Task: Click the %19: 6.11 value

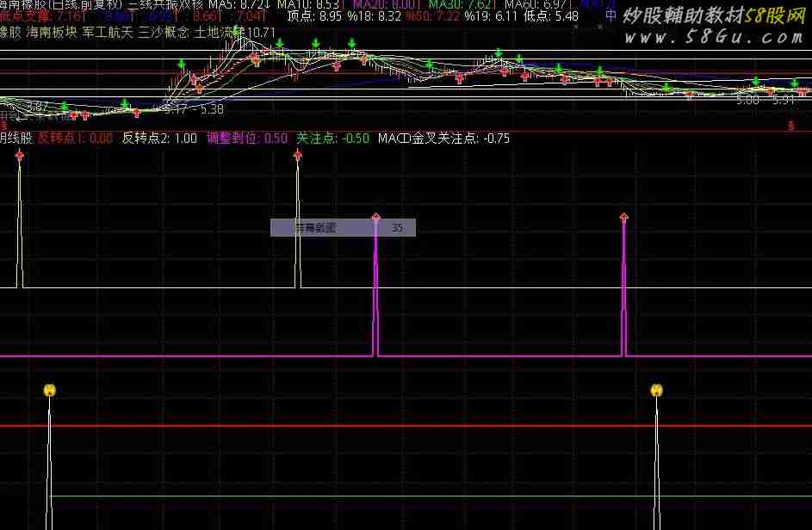Action: click(491, 16)
